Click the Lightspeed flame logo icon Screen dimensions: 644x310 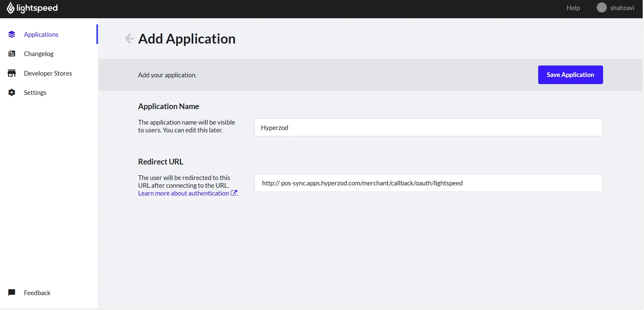click(11, 8)
